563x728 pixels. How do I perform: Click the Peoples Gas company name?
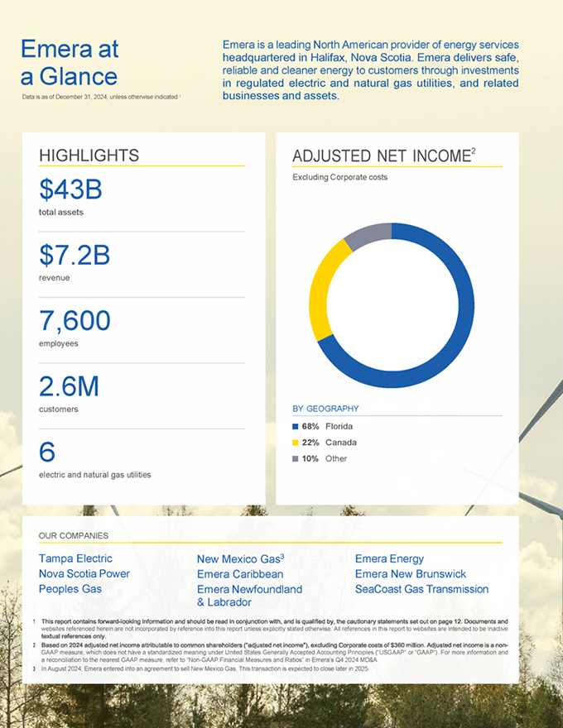coord(70,588)
